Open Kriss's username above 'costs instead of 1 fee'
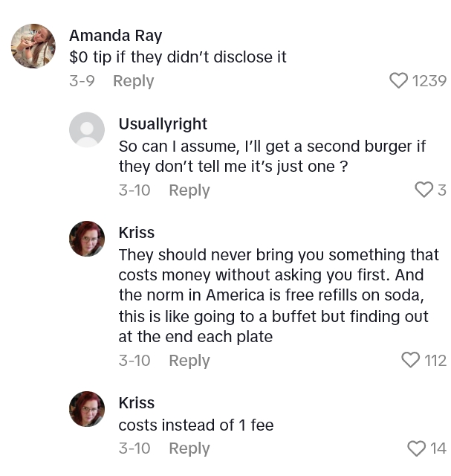This screenshot has height=476, width=451. coord(137,403)
